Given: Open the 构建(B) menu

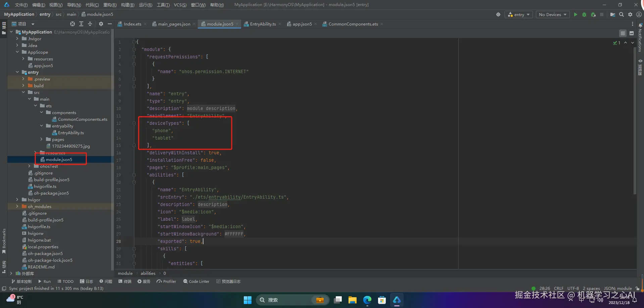Looking at the screenshot, I should click(128, 5).
